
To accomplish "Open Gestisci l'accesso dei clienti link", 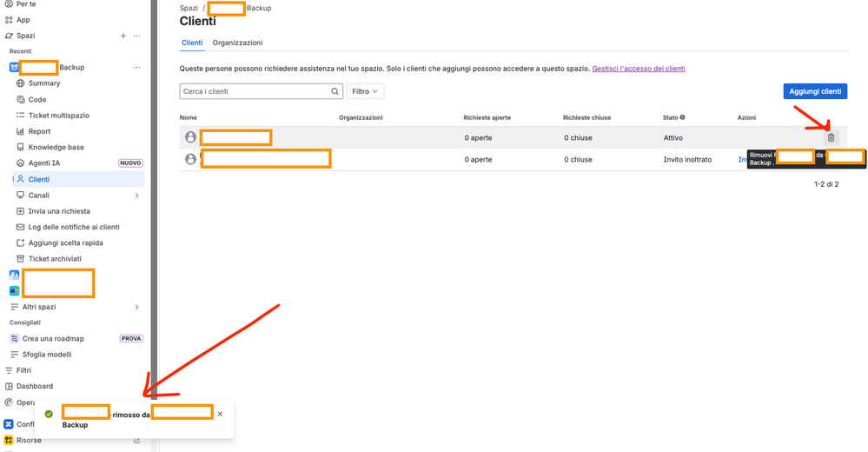I will coord(639,69).
